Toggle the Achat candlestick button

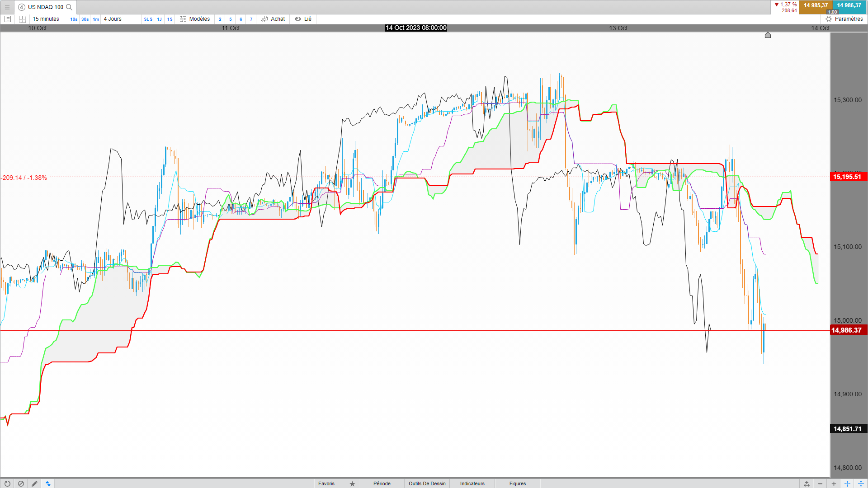point(273,19)
